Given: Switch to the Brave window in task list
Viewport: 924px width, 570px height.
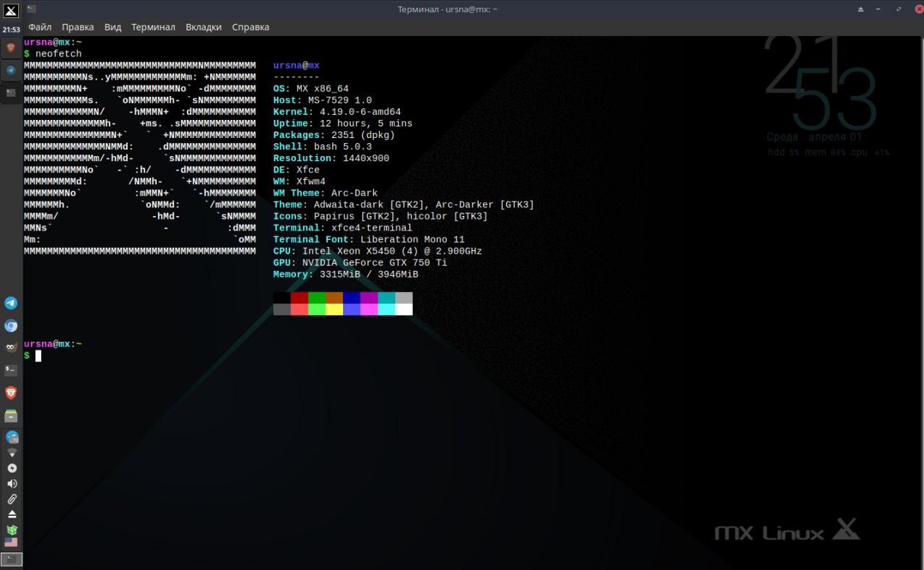Looking at the screenshot, I should coord(11,48).
